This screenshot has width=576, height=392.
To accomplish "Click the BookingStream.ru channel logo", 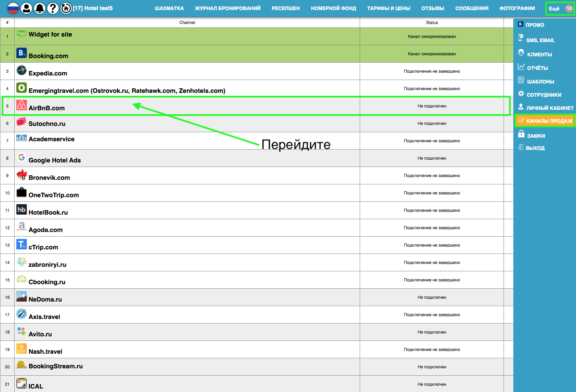I will pyautogui.click(x=22, y=365).
